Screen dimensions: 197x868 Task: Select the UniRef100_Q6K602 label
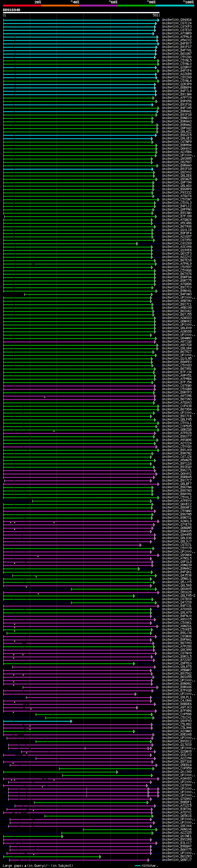coord(177,149)
